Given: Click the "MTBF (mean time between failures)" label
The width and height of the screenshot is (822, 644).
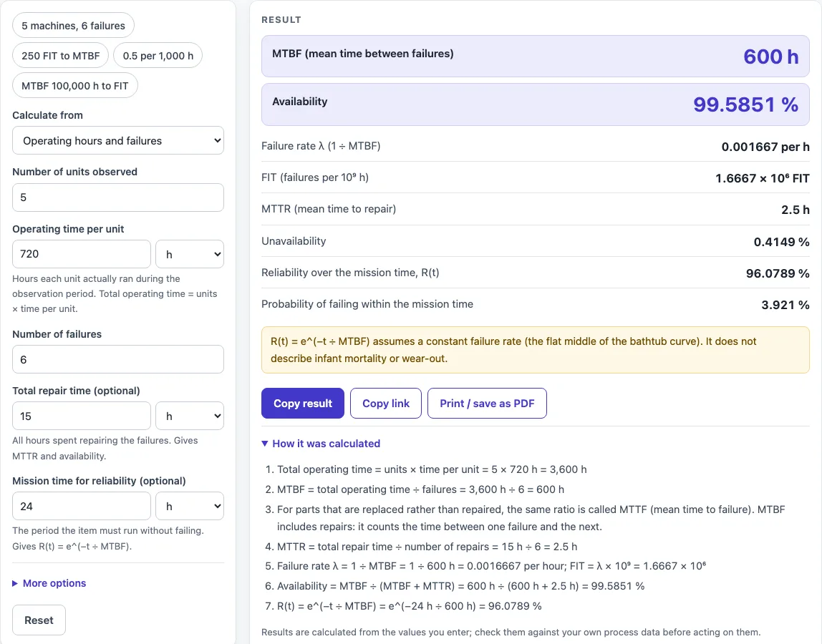Looking at the screenshot, I should (363, 54).
